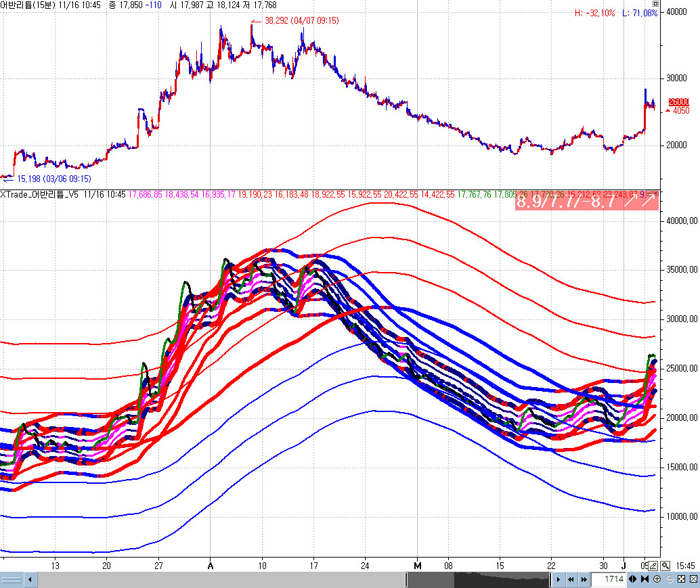The width and height of the screenshot is (700, 588).
Task: Click the expand horizontal spacing diamond icon
Action: [633, 580]
